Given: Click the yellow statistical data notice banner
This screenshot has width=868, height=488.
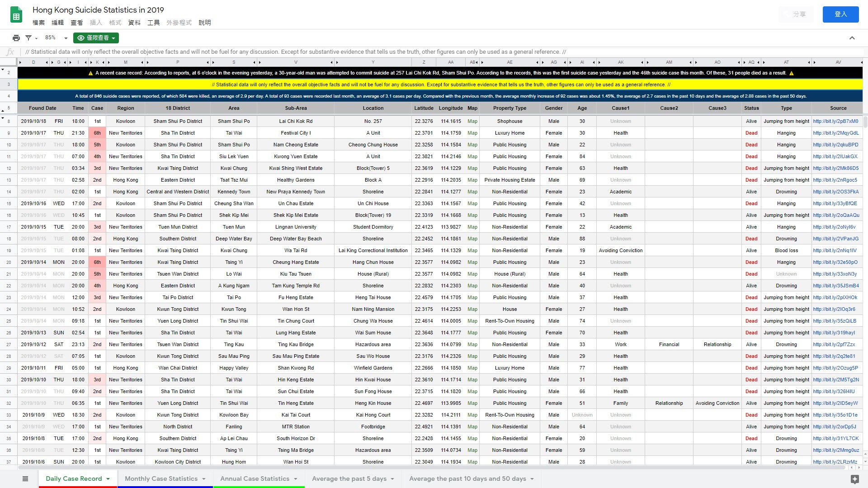Looking at the screenshot, I should [440, 84].
